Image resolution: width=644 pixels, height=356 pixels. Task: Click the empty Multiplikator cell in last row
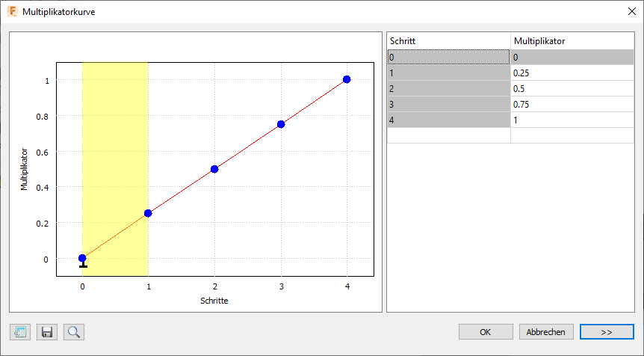572,135
